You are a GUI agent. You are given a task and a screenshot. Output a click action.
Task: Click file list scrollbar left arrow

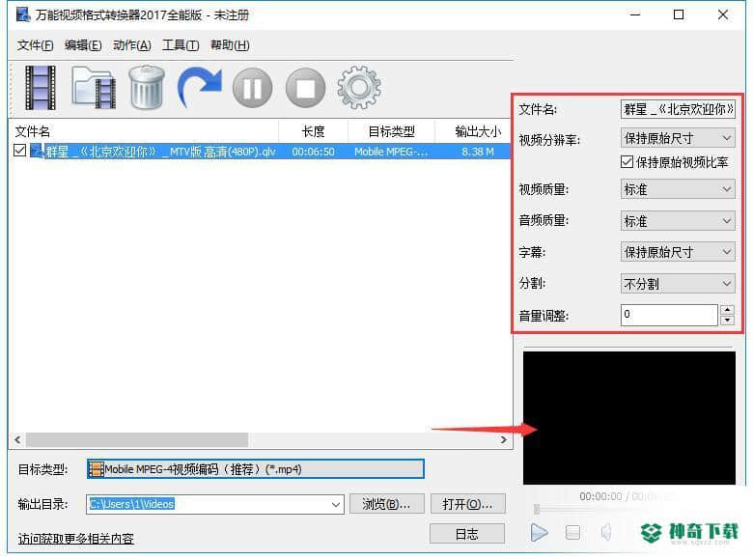(17, 439)
